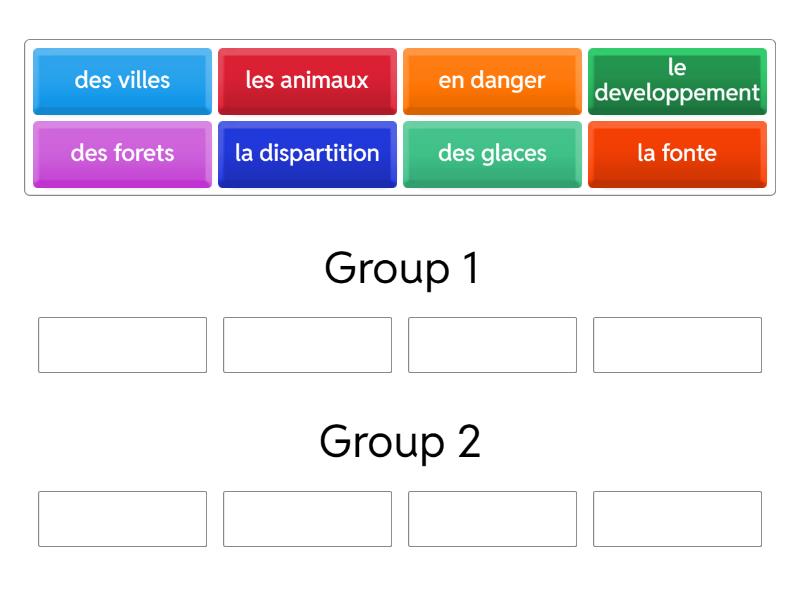Viewport: 800px width, 600px height.
Task: Choose the third empty slot in Group 1
Action: [492, 345]
